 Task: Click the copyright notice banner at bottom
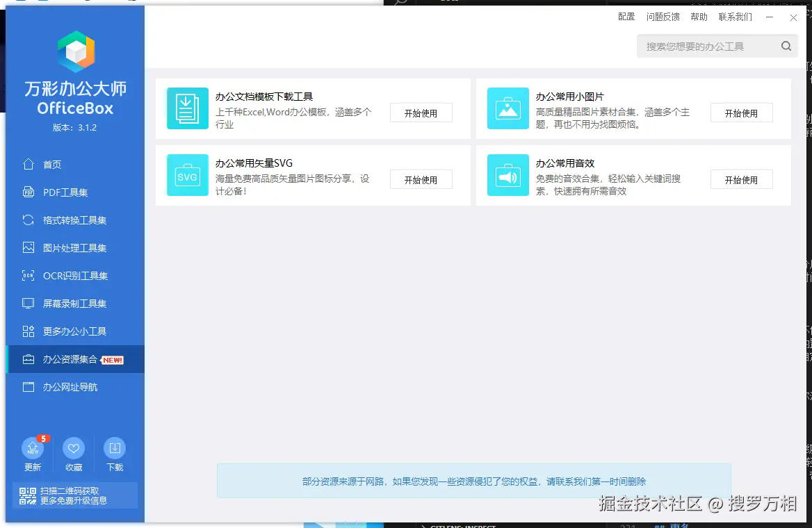(474, 481)
